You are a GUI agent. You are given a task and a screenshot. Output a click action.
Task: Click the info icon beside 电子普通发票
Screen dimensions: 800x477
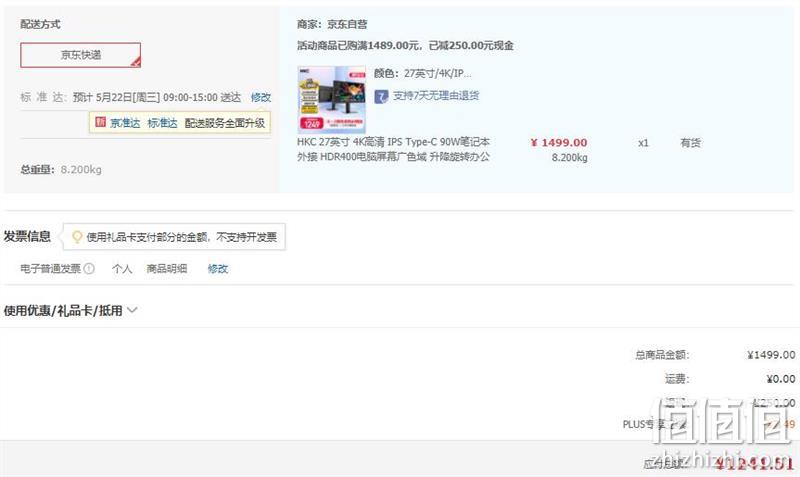(x=89, y=268)
